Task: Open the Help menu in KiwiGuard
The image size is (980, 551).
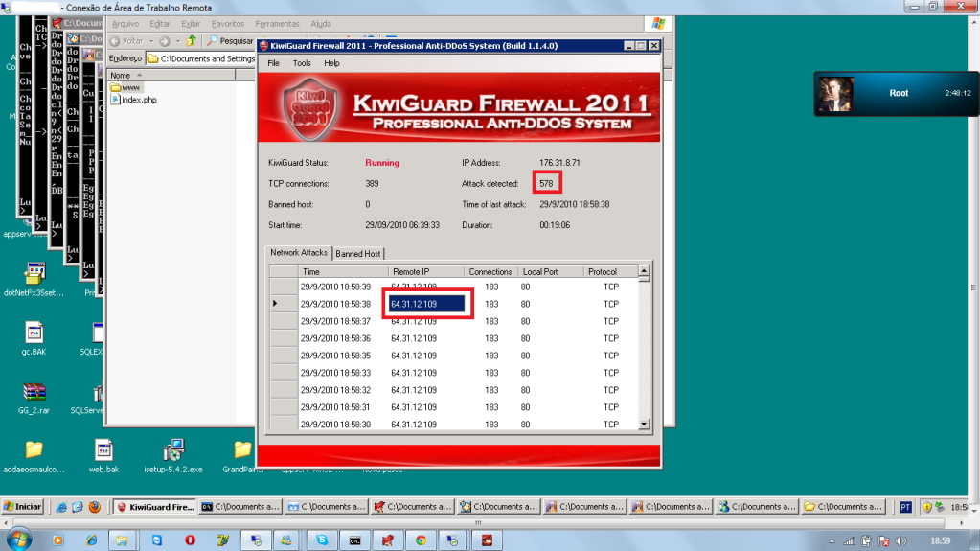Action: [331, 63]
